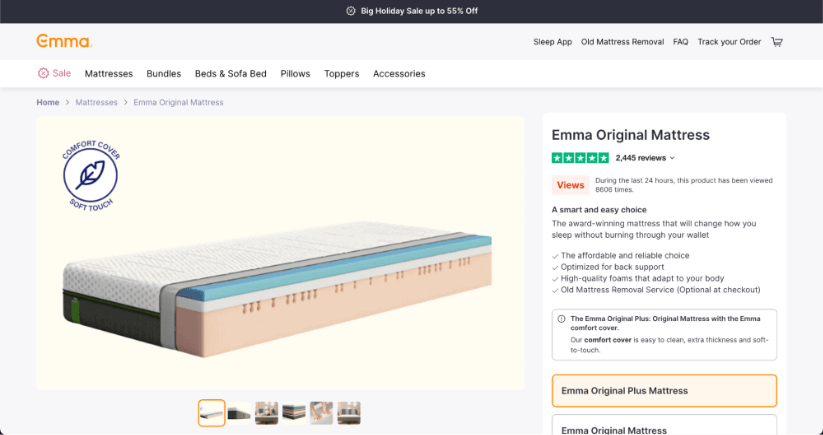Open the Accessories menu
The image size is (823, 435).
(399, 74)
